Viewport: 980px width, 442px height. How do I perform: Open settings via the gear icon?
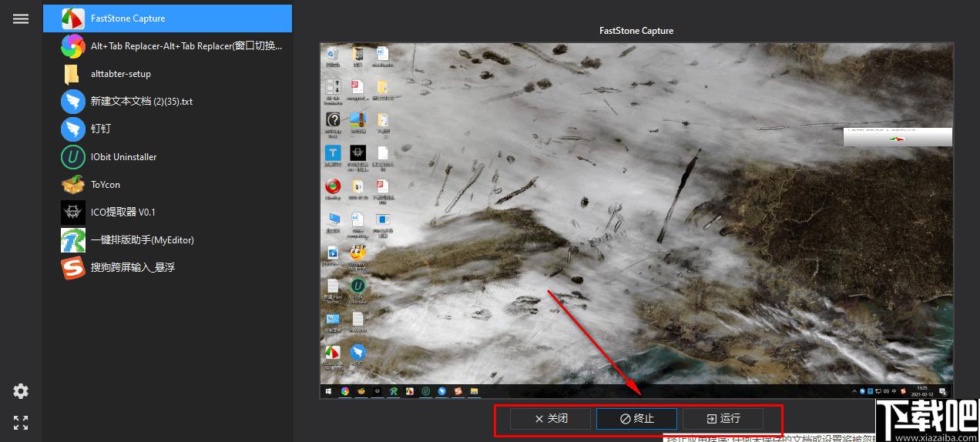click(21, 391)
